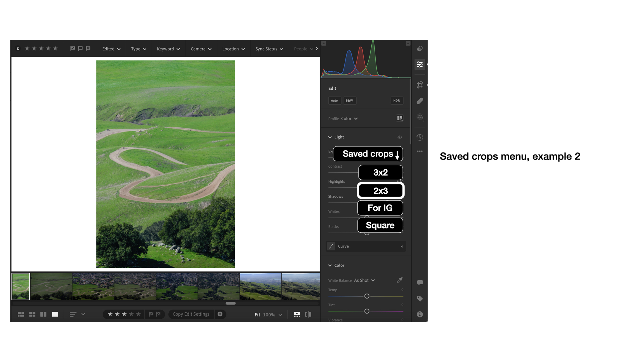The width and height of the screenshot is (644, 362).
Task: Toggle B&W editing mode
Action: click(x=349, y=101)
